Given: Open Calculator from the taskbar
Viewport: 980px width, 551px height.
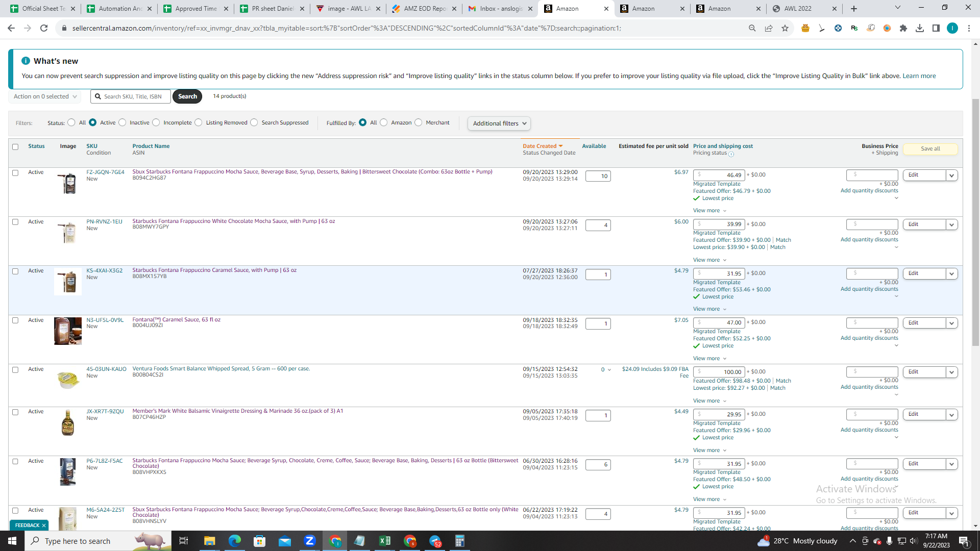Looking at the screenshot, I should 460,541.
